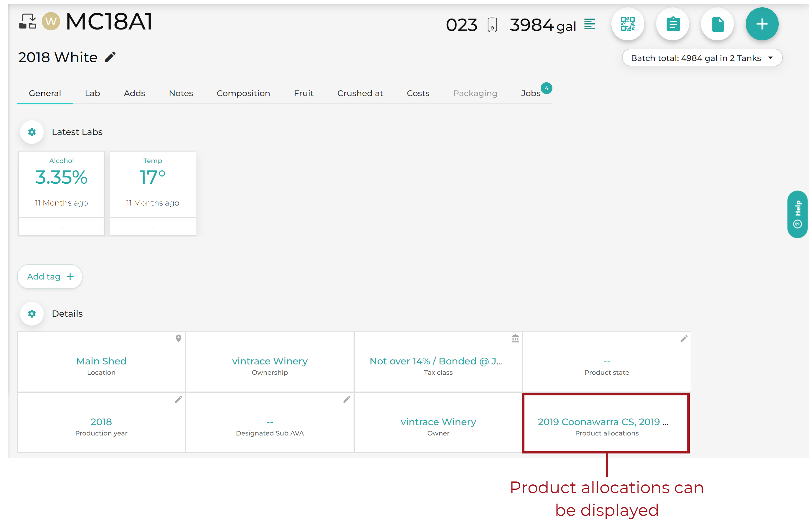This screenshot has width=812, height=526.
Task: Click the teal plus add button
Action: tap(762, 24)
